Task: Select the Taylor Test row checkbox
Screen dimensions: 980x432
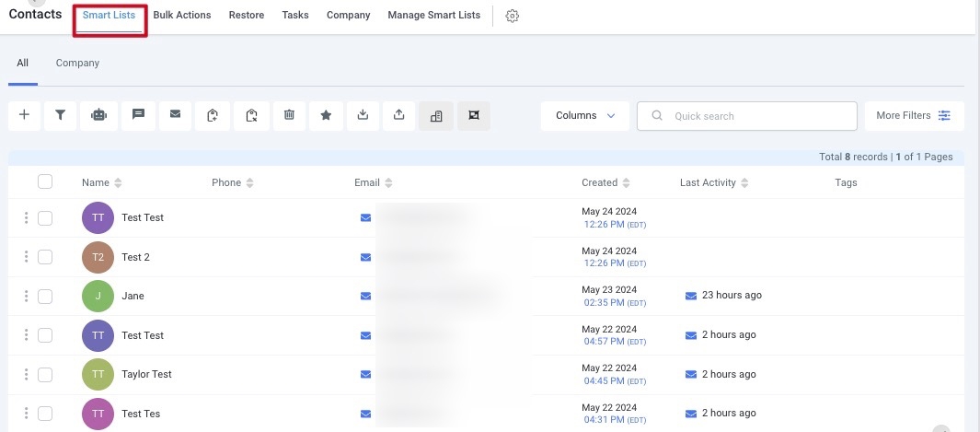Action: click(45, 375)
